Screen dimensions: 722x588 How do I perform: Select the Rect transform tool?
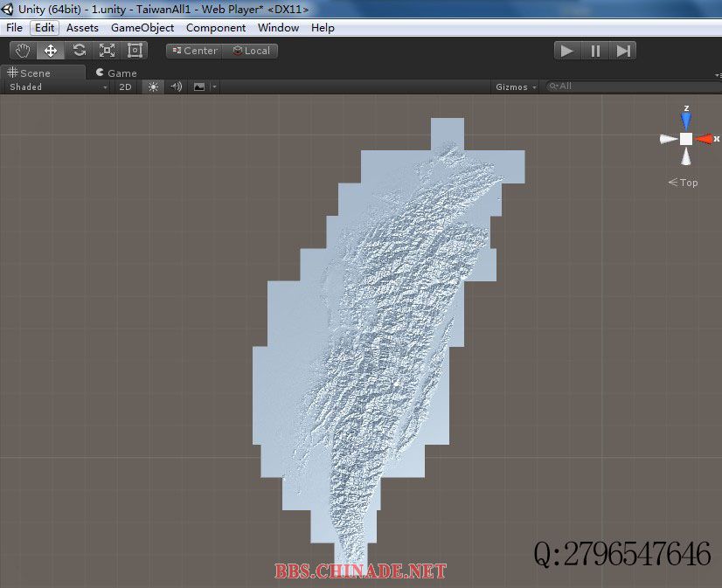(135, 51)
